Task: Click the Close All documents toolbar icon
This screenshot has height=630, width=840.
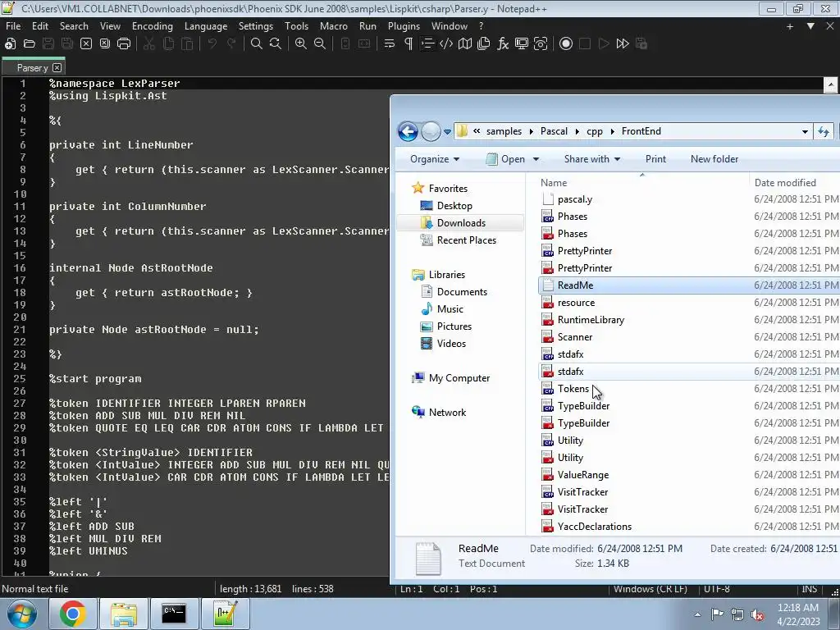Action: click(x=104, y=44)
